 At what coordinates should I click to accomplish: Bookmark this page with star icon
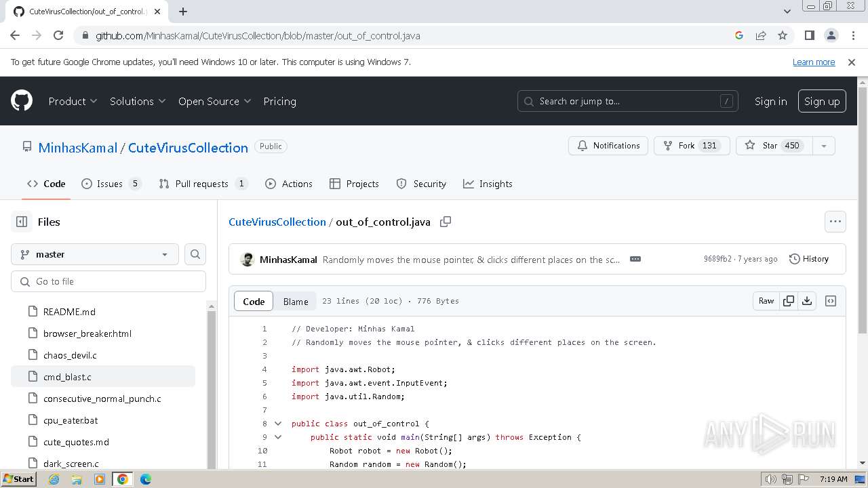783,35
